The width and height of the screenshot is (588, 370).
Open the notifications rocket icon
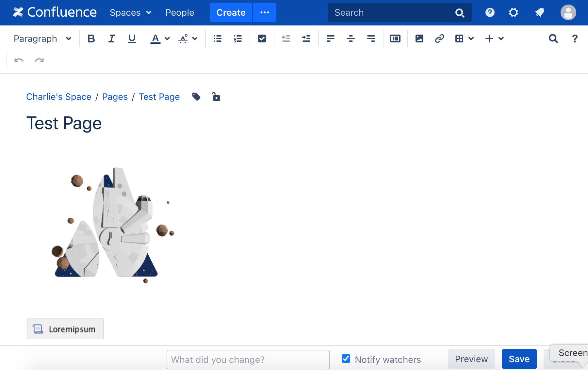540,12
